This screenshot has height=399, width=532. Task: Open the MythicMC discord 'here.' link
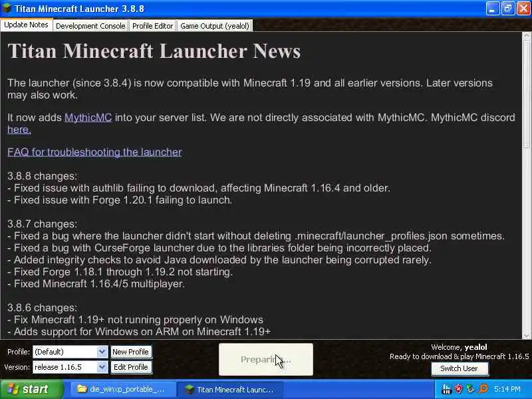(x=19, y=129)
